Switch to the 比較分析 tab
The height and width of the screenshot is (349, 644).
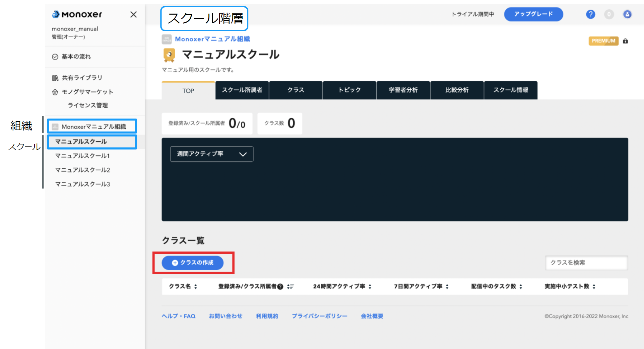point(457,90)
